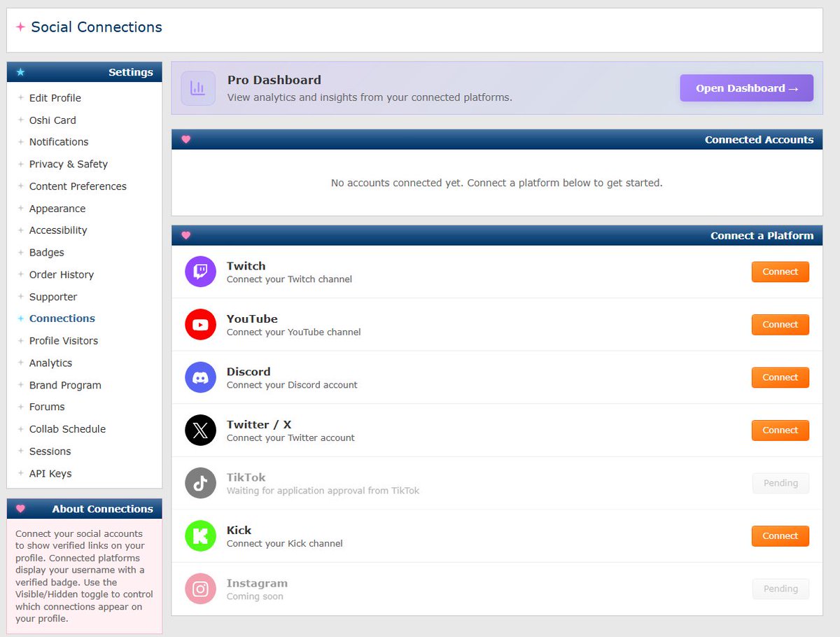840x637 pixels.
Task: Open Notifications settings
Action: [59, 142]
